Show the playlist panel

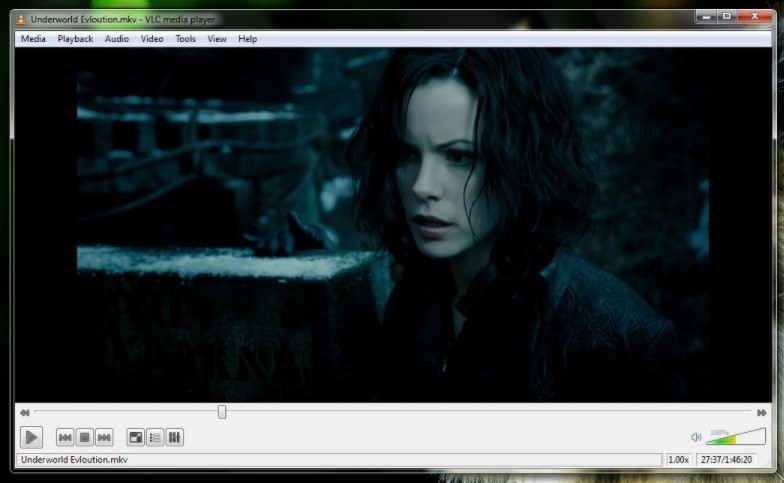[155, 438]
